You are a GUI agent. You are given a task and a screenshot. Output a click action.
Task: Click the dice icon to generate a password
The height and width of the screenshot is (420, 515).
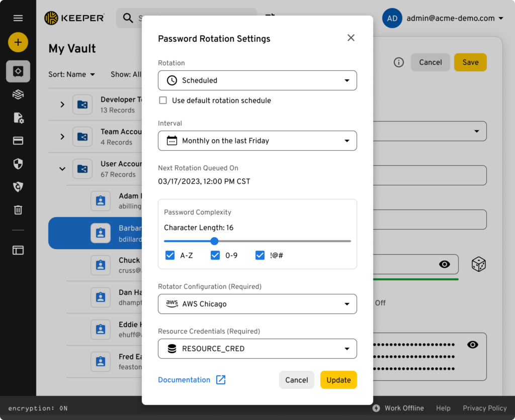point(478,264)
